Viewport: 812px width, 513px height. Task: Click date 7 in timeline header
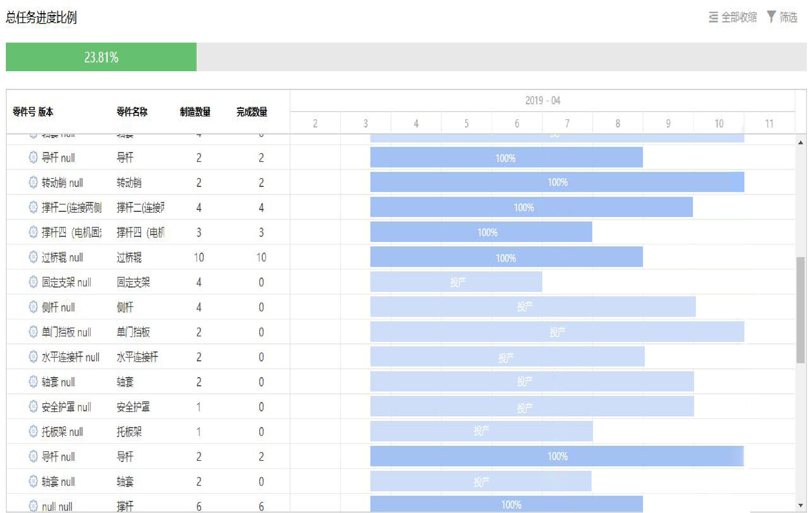coord(567,123)
